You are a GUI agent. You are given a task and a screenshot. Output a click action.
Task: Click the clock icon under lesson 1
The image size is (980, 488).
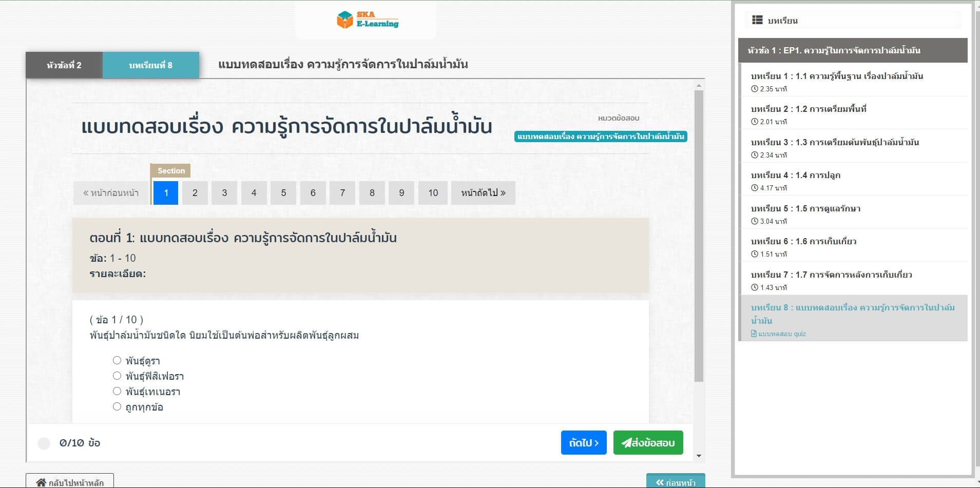pos(754,89)
